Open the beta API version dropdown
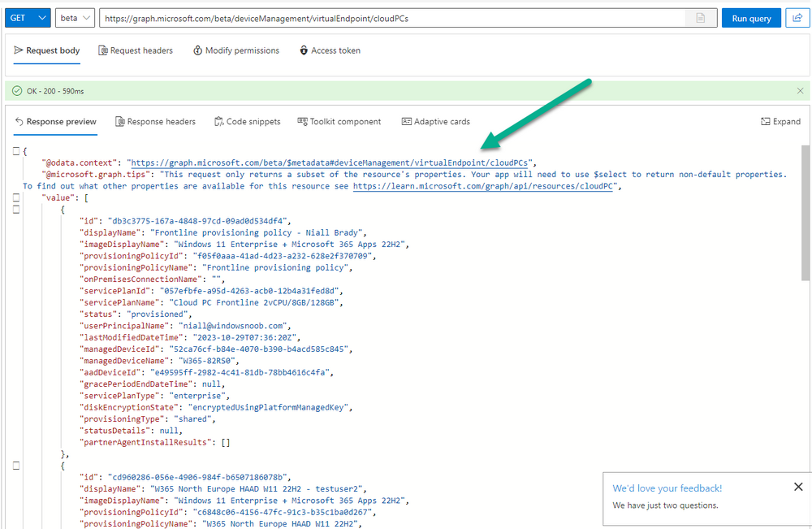The image size is (812, 529). (x=75, y=18)
